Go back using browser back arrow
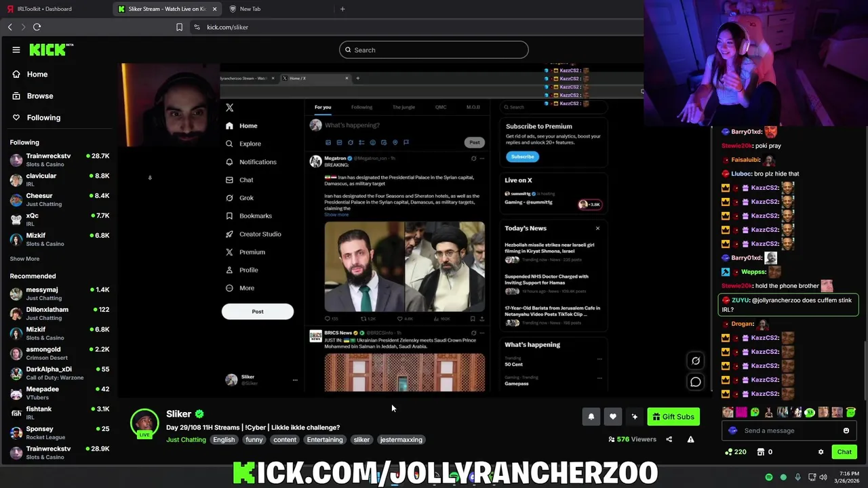This screenshot has height=488, width=868. pos(9,27)
